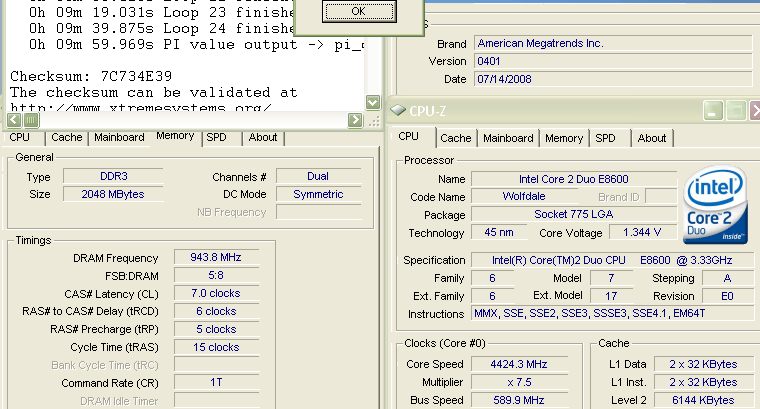
Task: Open Cache tab in left CPU-Z window
Action: point(67,138)
